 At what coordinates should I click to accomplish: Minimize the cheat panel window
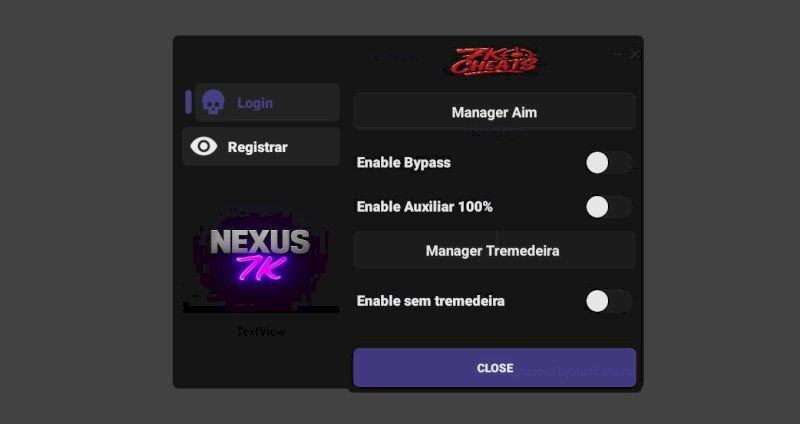tap(617, 54)
